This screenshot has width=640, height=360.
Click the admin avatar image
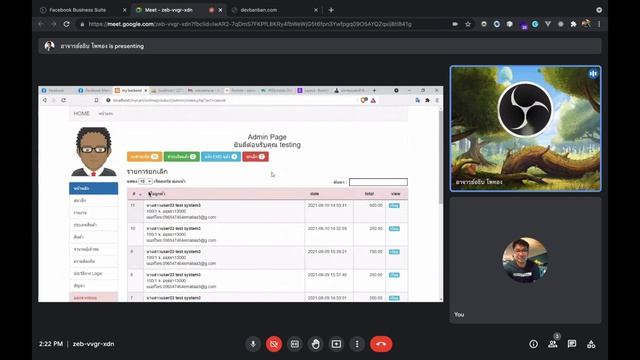93,151
